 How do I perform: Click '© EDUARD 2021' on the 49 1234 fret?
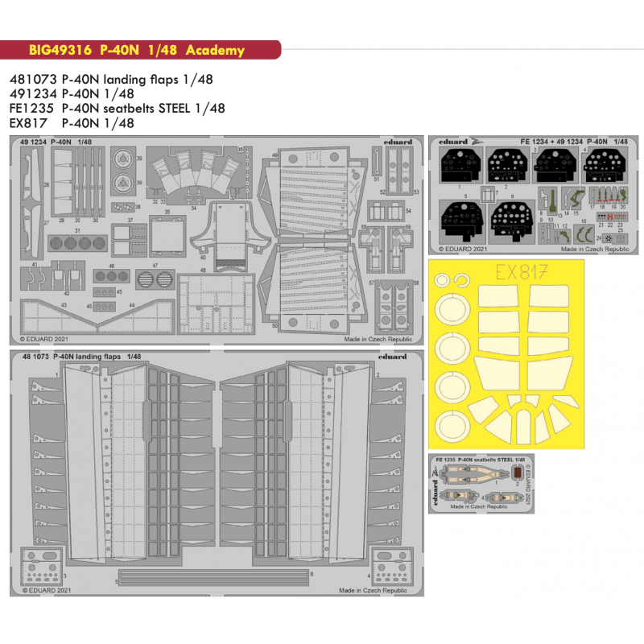tap(44, 339)
